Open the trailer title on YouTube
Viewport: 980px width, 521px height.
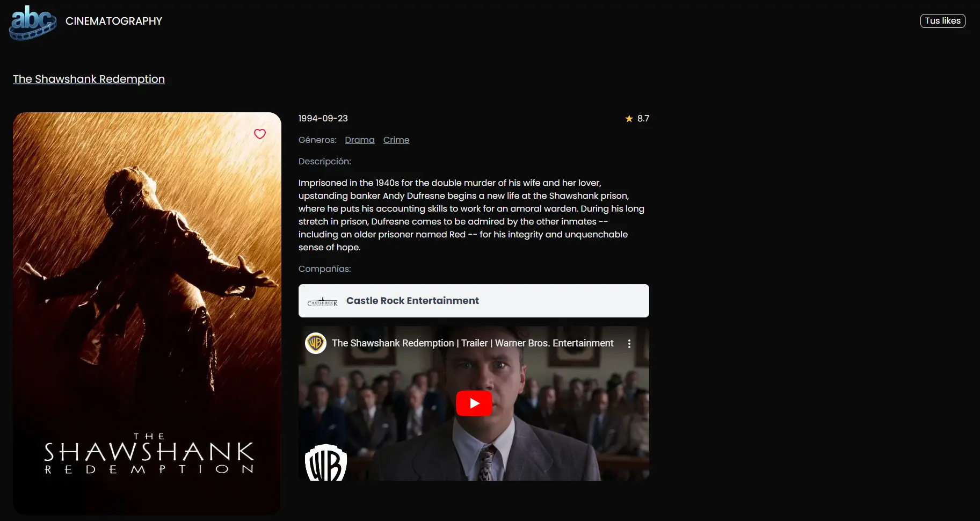coord(473,343)
